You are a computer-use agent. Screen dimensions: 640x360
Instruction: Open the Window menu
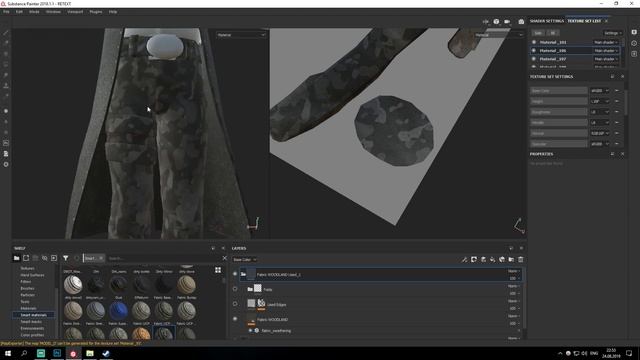(53, 12)
